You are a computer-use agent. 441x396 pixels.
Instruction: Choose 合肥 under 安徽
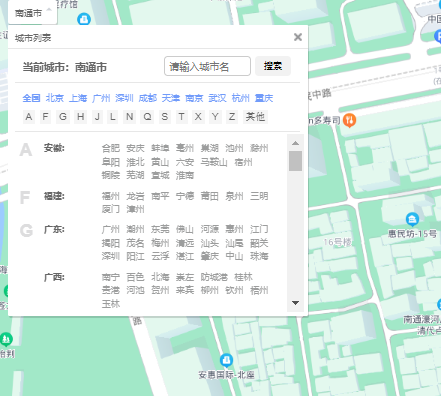pyautogui.click(x=111, y=148)
